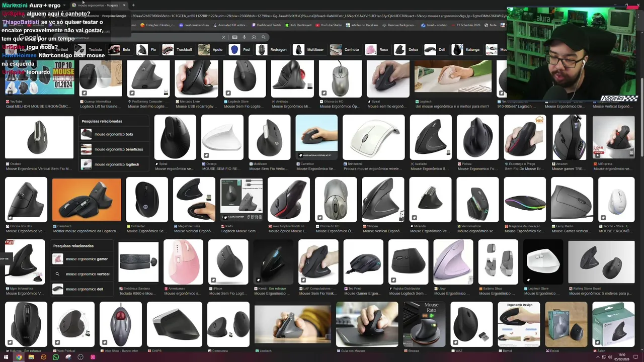Open Email – contato bookmark
This screenshot has width=644, height=362.
point(433,25)
